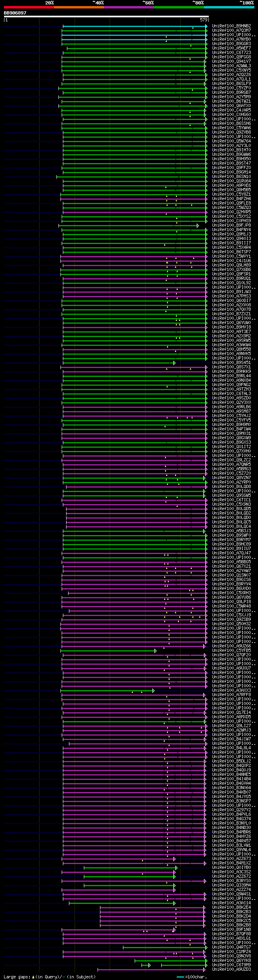Viewport: 258px width, 980px height.
Task: Select the UniRef100_B9RGB7 label
Action: point(231,93)
